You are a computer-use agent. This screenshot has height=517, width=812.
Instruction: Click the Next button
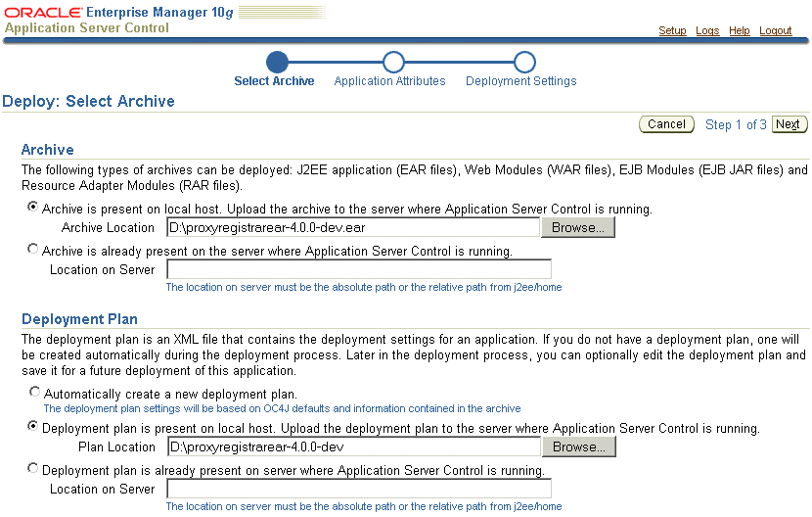789,124
